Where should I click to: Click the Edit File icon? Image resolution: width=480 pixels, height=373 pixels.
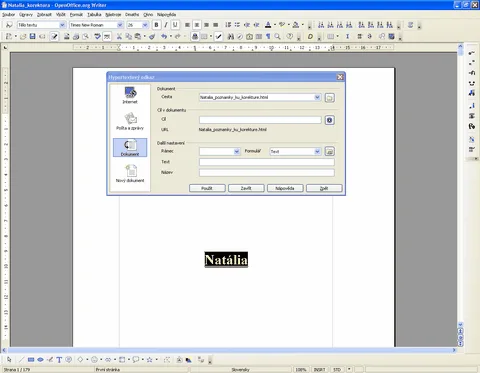(54, 36)
